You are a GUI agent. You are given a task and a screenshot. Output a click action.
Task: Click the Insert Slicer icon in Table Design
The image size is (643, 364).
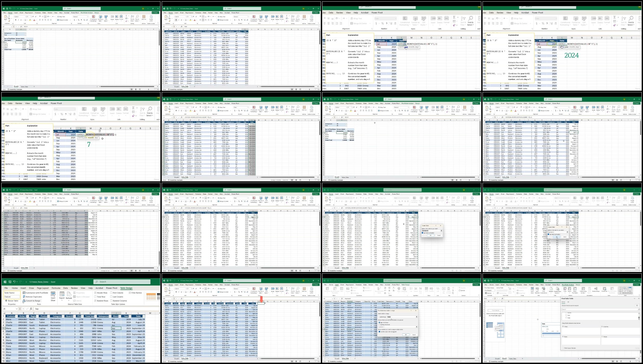click(53, 295)
